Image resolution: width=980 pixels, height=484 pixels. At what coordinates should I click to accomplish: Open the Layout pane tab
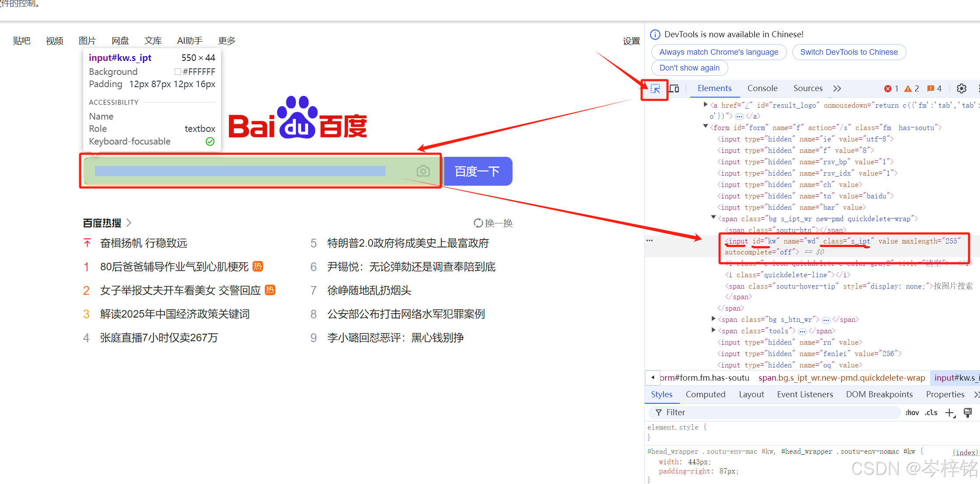752,395
